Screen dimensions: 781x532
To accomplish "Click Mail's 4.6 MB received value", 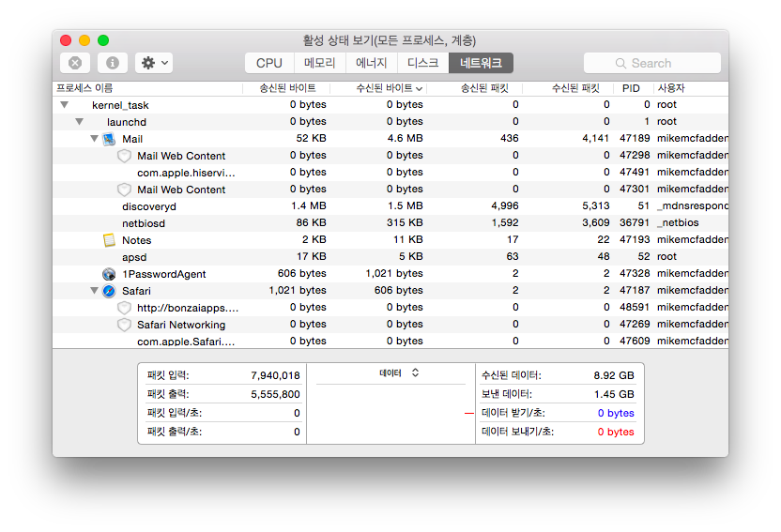I will pyautogui.click(x=405, y=138).
